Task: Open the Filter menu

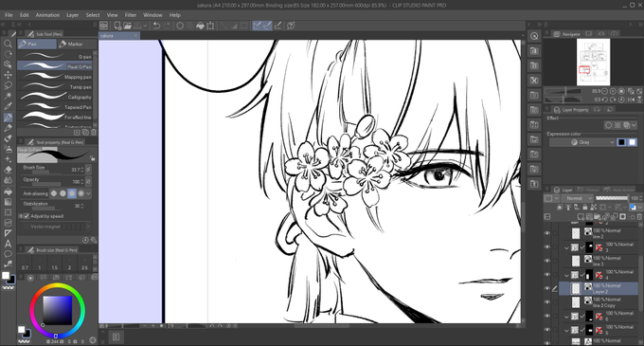Action: [x=130, y=15]
